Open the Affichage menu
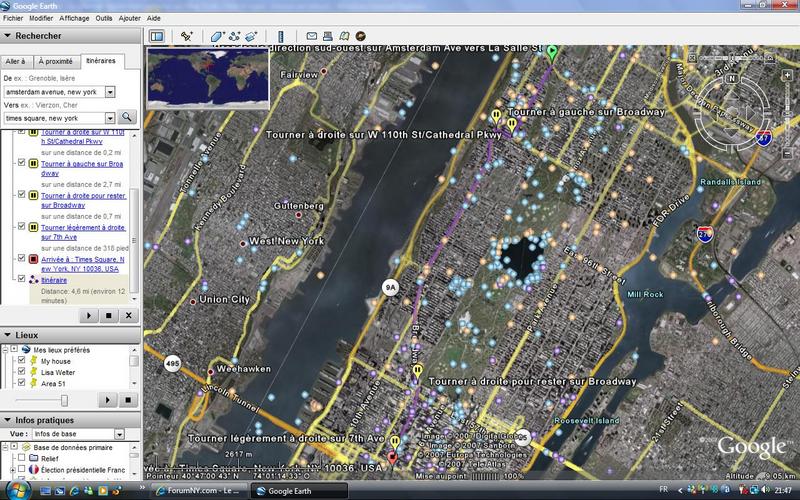 tap(74, 18)
